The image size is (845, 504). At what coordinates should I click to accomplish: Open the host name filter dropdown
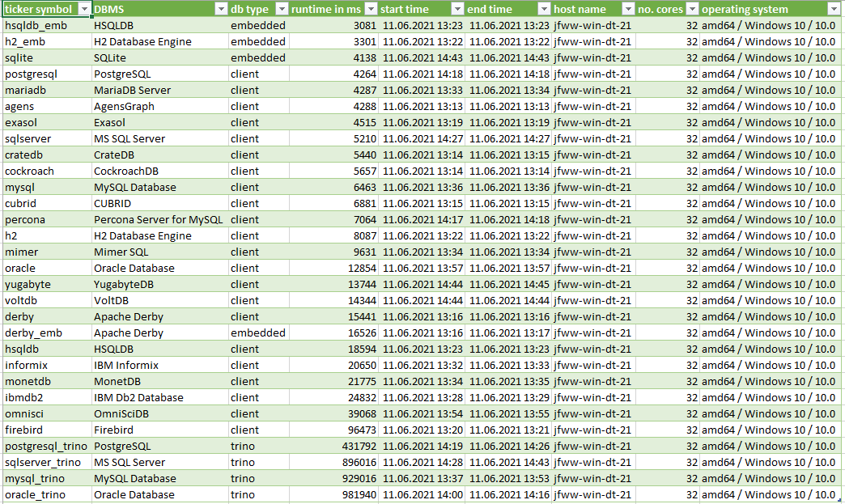click(628, 9)
